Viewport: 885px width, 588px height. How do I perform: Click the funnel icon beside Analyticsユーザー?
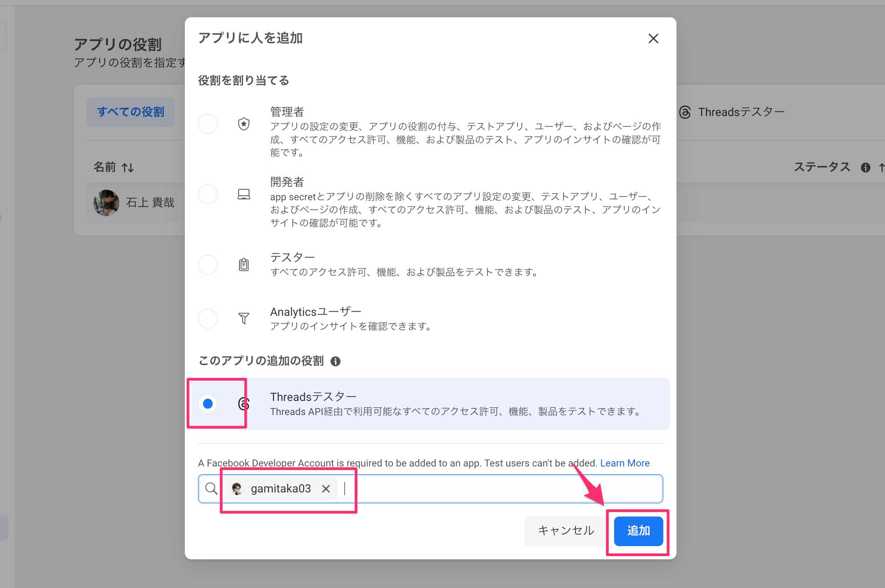click(244, 318)
